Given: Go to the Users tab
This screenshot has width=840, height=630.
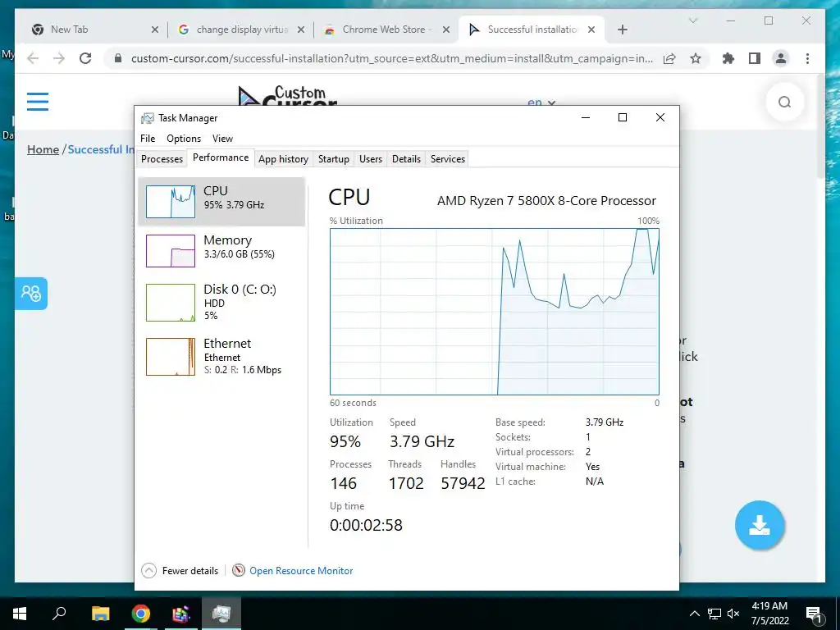Looking at the screenshot, I should 371,159.
